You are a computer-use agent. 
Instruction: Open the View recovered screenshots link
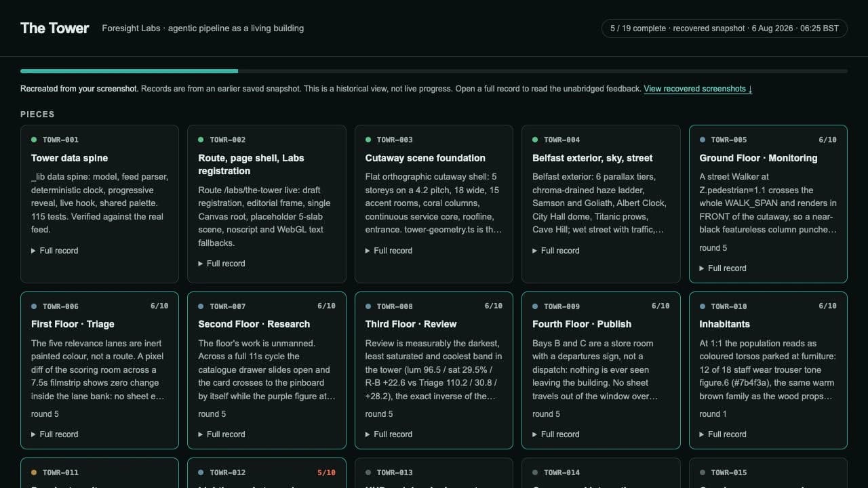click(698, 89)
